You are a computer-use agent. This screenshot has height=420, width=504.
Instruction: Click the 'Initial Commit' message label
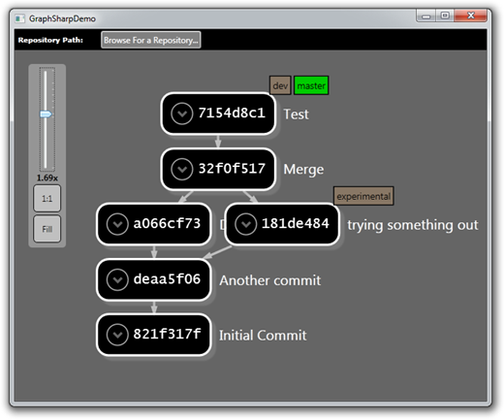tap(263, 336)
